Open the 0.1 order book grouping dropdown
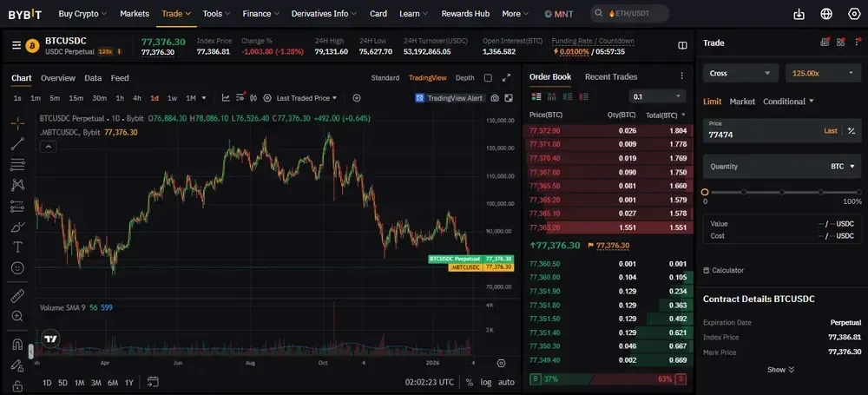This screenshot has height=395, width=868. 658,96
